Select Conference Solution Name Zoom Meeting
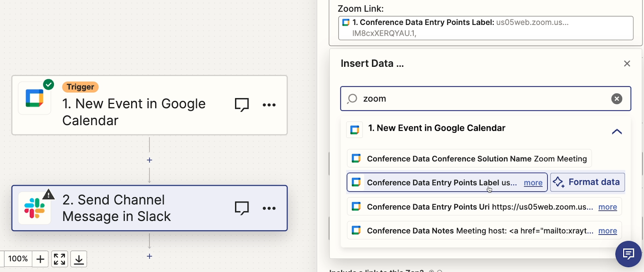Image resolution: width=644 pixels, height=272 pixels. click(469, 159)
